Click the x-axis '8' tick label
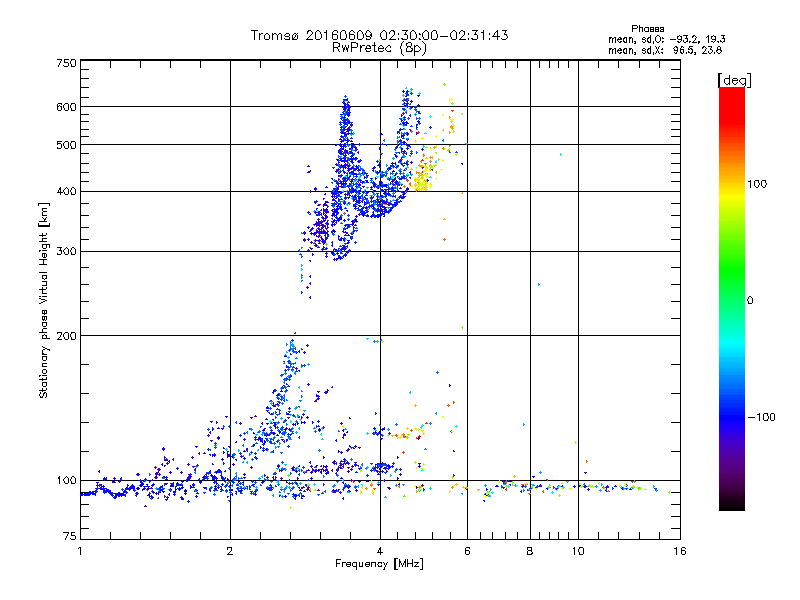This screenshot has width=800, height=600. tap(530, 551)
